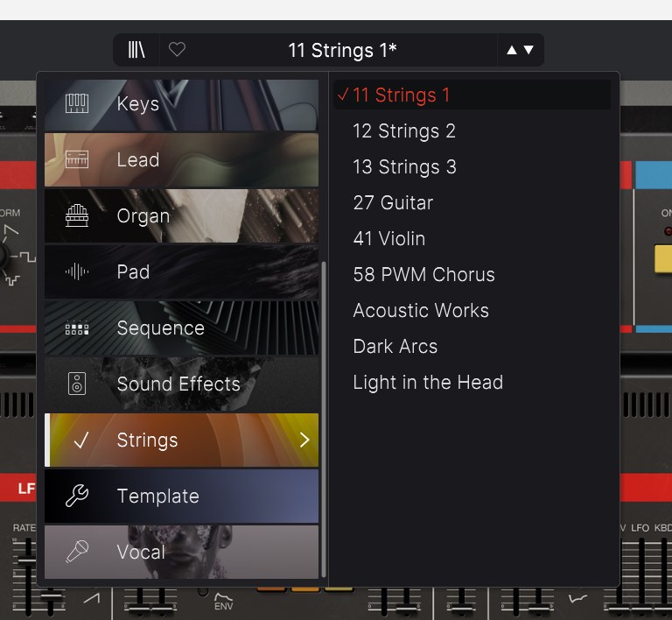
Task: Click the category list vertical scrollbar
Action: 325,420
